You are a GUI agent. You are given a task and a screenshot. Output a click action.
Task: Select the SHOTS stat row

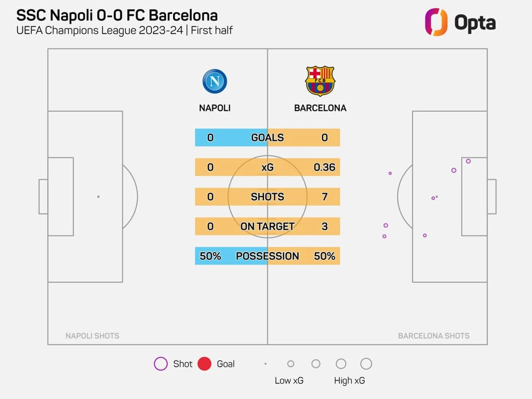pos(267,197)
